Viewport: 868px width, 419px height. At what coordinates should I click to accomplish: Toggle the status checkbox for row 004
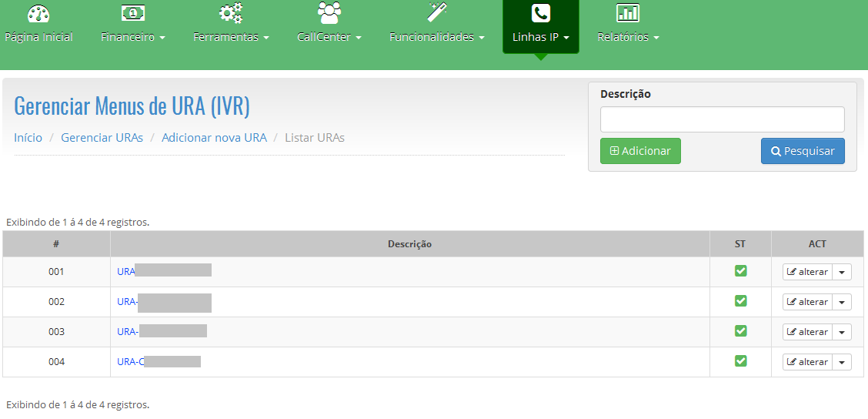(x=741, y=361)
